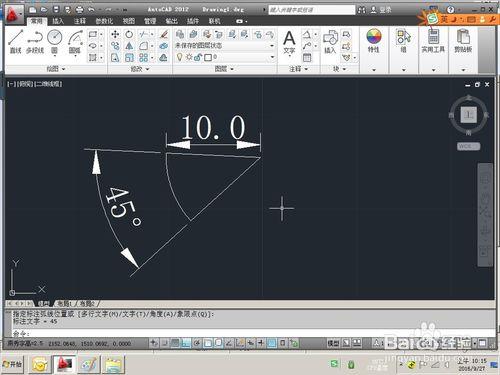Switch to Parametric (参数化) ribbon tab
The width and height of the screenshot is (500, 375).
(104, 21)
